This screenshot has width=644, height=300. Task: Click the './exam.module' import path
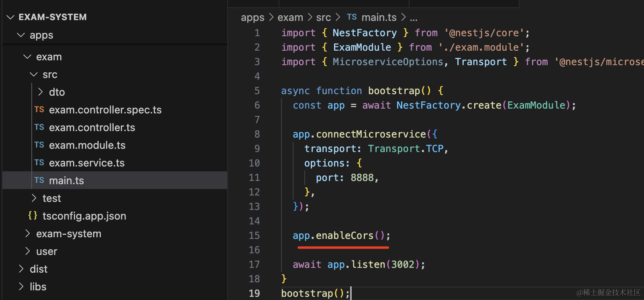pyautogui.click(x=481, y=47)
